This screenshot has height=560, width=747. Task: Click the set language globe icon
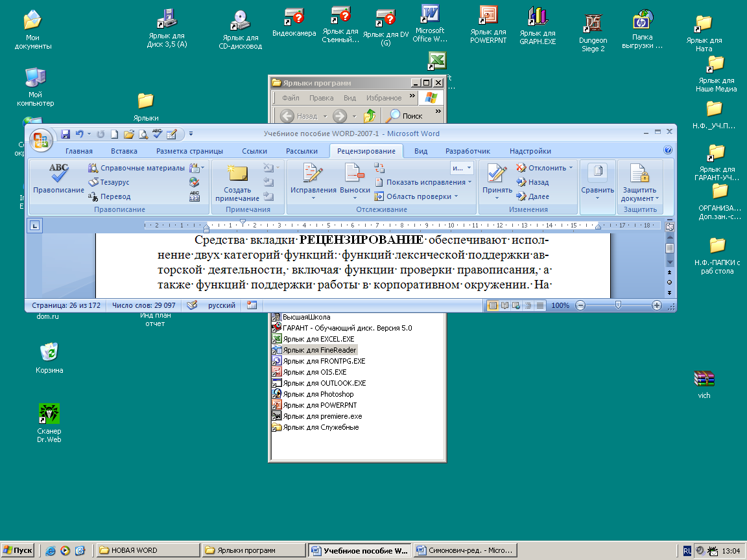195,182
